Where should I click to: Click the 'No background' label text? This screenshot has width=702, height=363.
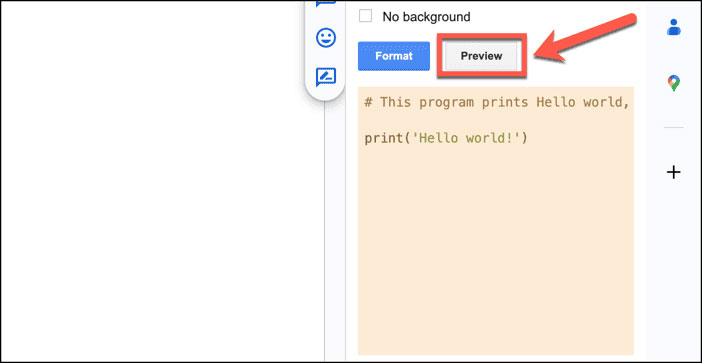coord(426,17)
